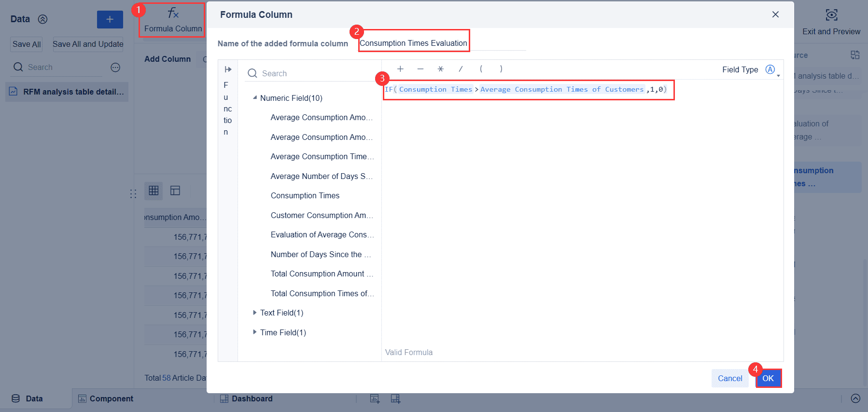Click the bottom-right collapse circle icon
The image size is (868, 412).
tap(855, 398)
